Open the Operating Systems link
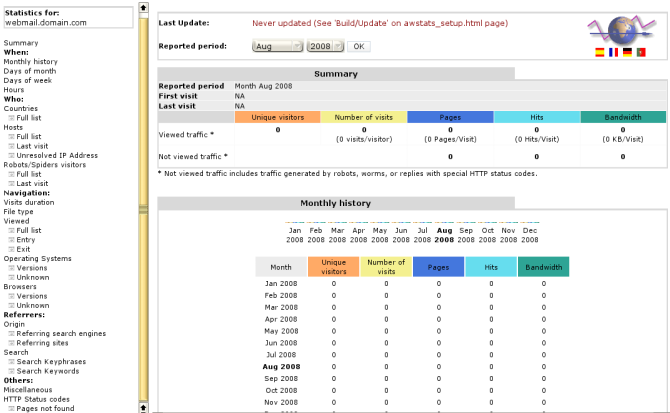Viewport: 670px width, 413px height. (x=38, y=259)
